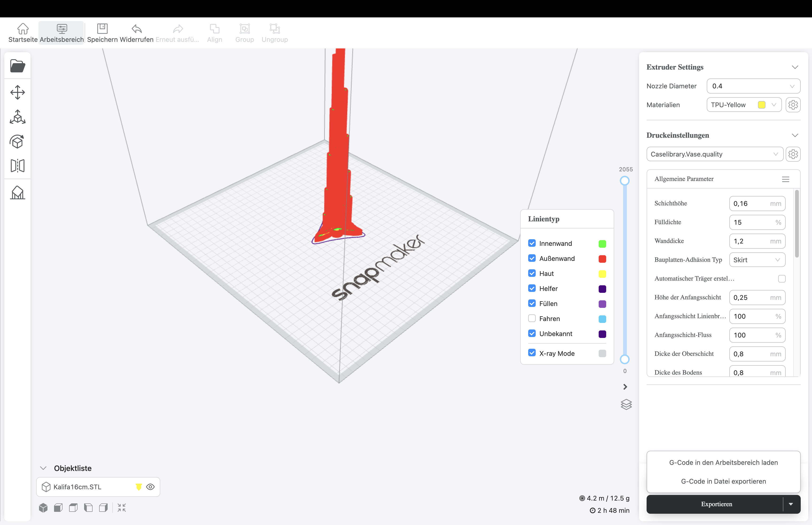
Task: Open the Support tool in sidebar
Action: point(17,193)
